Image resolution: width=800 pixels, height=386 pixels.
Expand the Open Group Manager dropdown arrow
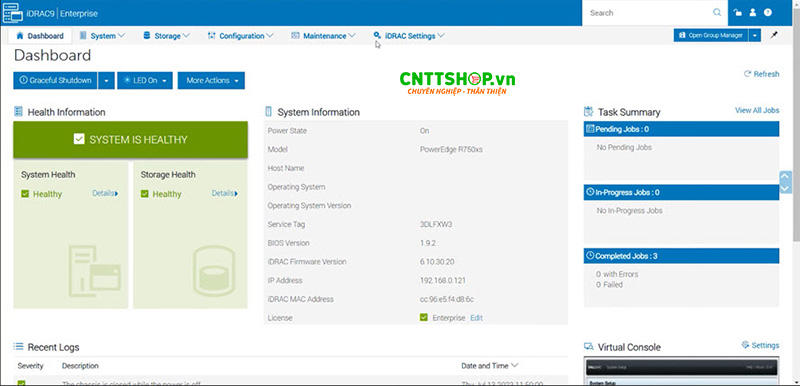755,35
